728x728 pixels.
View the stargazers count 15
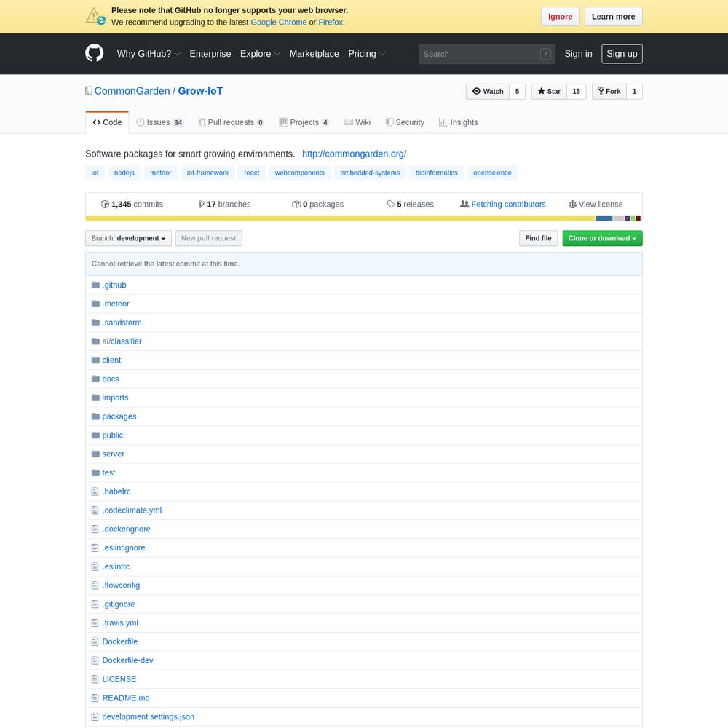(x=576, y=92)
